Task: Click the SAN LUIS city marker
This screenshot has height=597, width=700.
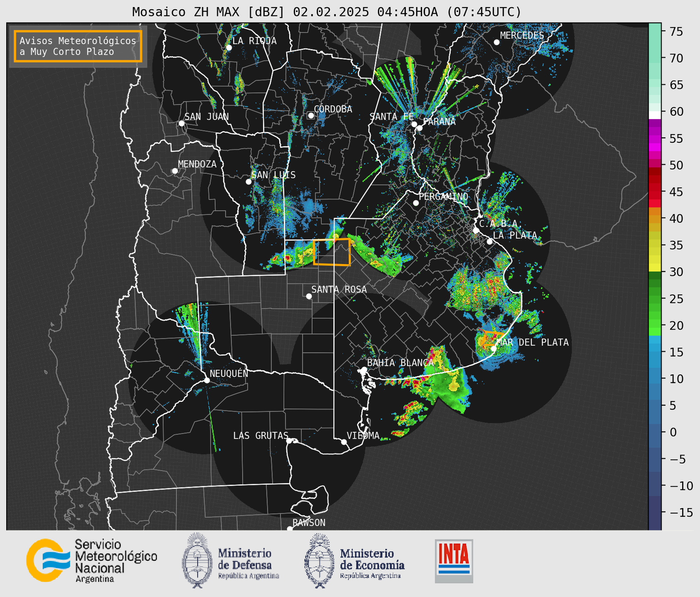Action: tap(249, 182)
